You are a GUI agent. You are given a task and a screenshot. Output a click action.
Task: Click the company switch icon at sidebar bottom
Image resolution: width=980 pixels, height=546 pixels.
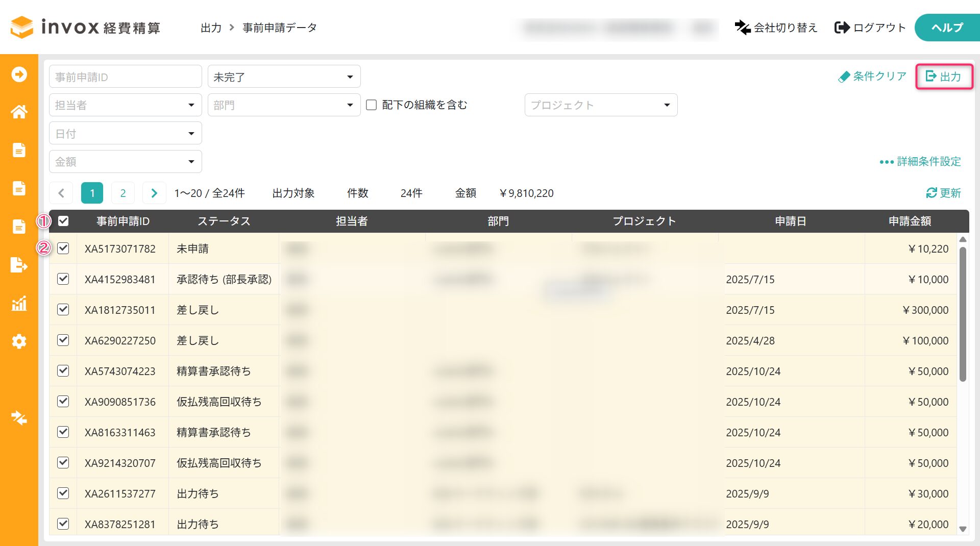coord(19,418)
